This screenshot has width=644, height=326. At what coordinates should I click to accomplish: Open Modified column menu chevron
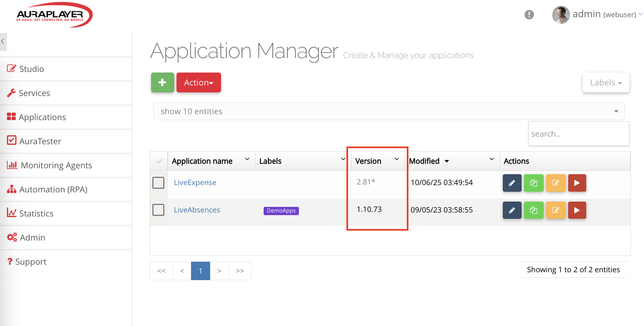tap(492, 159)
